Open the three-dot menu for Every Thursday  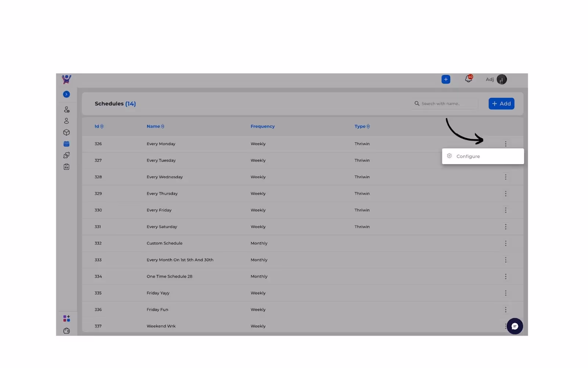tap(506, 194)
